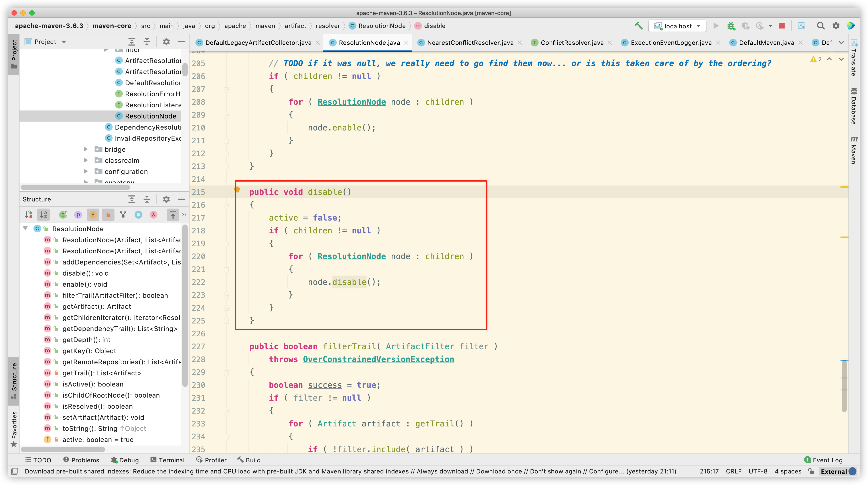868x485 pixels.
Task: Toggle show lambdas in Structure
Action: click(x=153, y=215)
